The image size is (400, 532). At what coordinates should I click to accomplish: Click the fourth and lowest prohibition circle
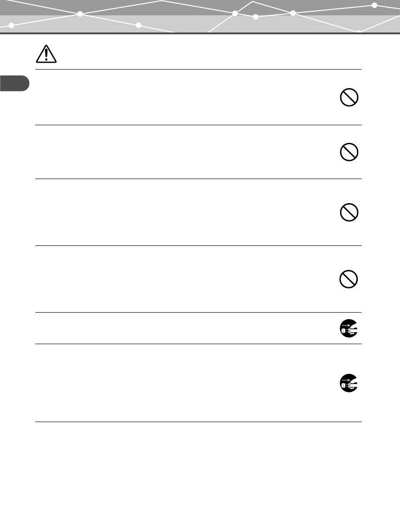point(348,279)
